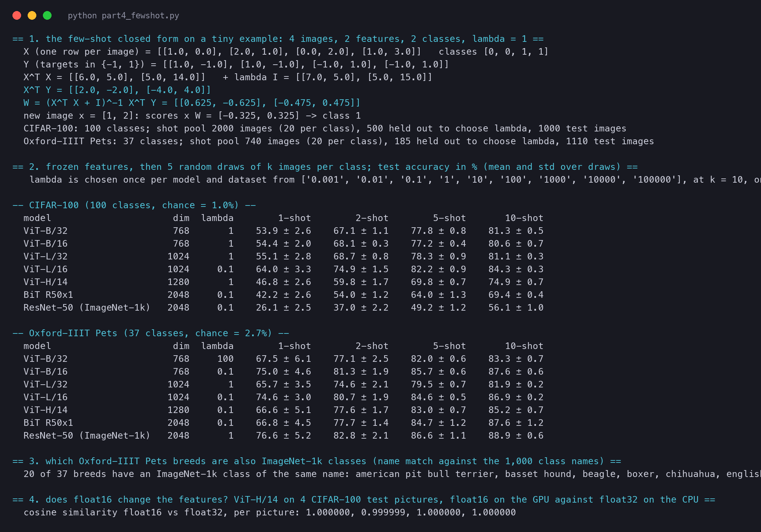
Task: Click the CIFAR-100 ViT-L/16 lambda value '0.1'
Action: pos(225,269)
